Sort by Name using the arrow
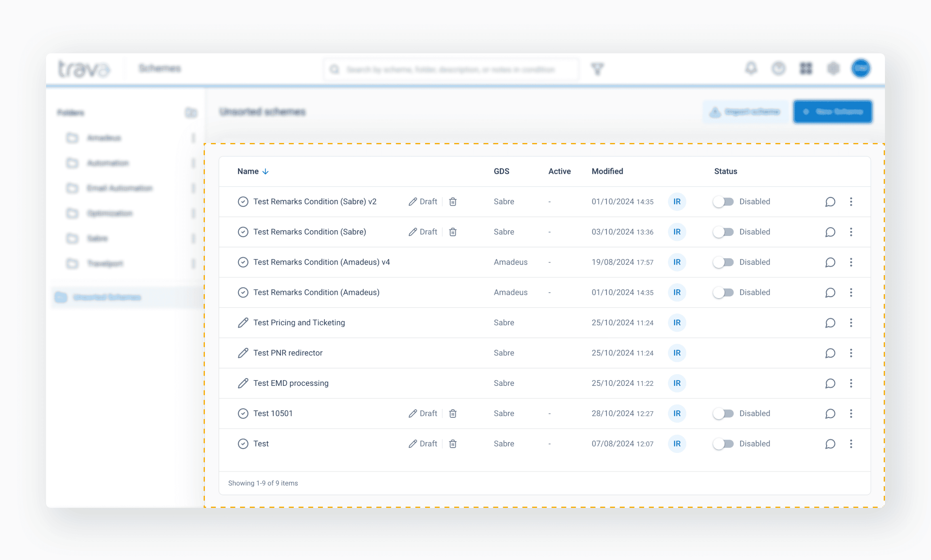 tap(265, 171)
